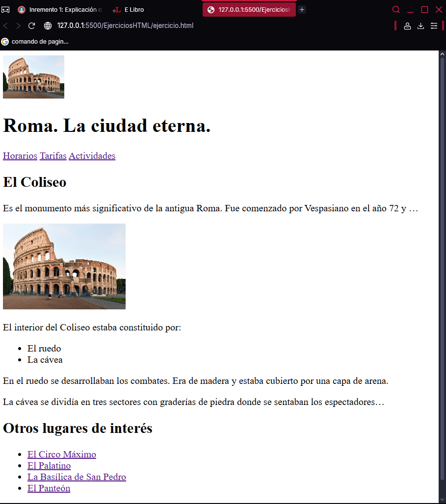Click the browser back arrow
Viewport: 446px width, 504px height.
[x=5, y=25]
